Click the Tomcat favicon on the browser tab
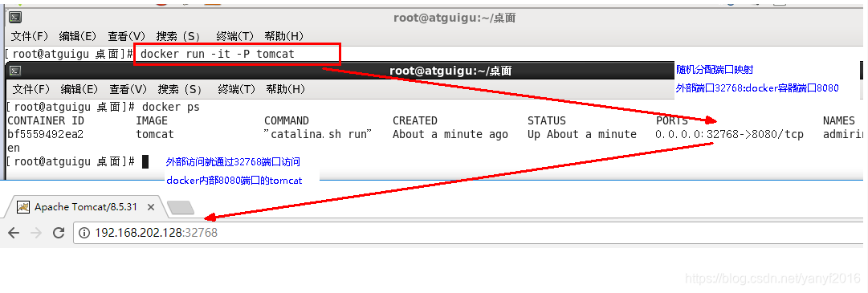 23,207
